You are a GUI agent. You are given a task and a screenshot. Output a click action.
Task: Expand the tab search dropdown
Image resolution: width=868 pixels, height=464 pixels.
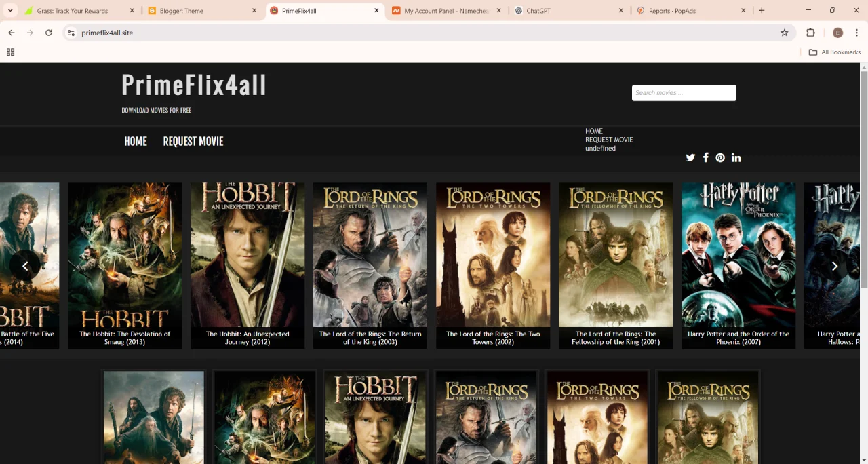(x=10, y=11)
